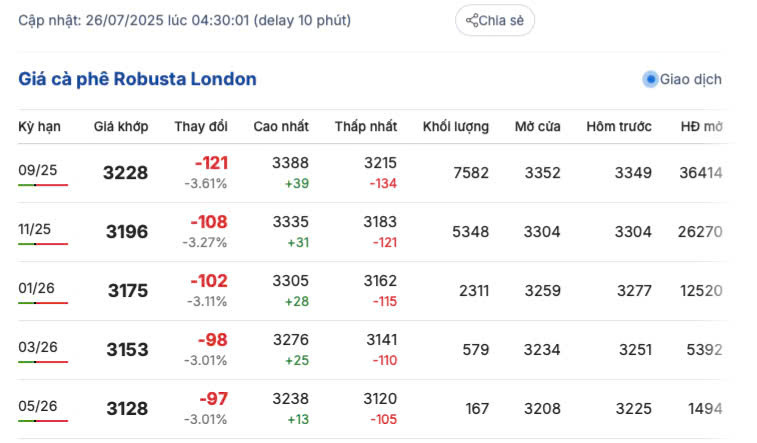Viewport: 757px width, 443px height.
Task: Select the 11/25 contract term
Action: pos(34,229)
